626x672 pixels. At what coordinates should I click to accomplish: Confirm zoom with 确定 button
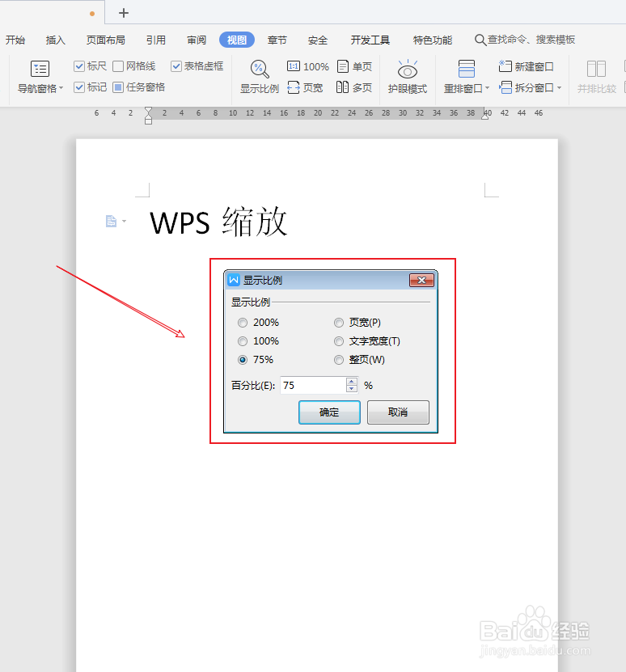pyautogui.click(x=329, y=412)
